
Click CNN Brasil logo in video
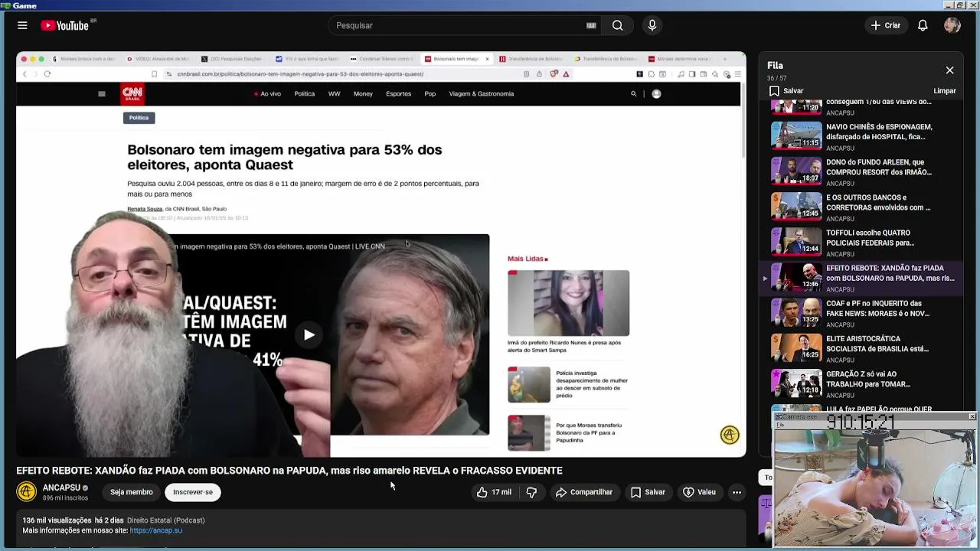pyautogui.click(x=132, y=94)
